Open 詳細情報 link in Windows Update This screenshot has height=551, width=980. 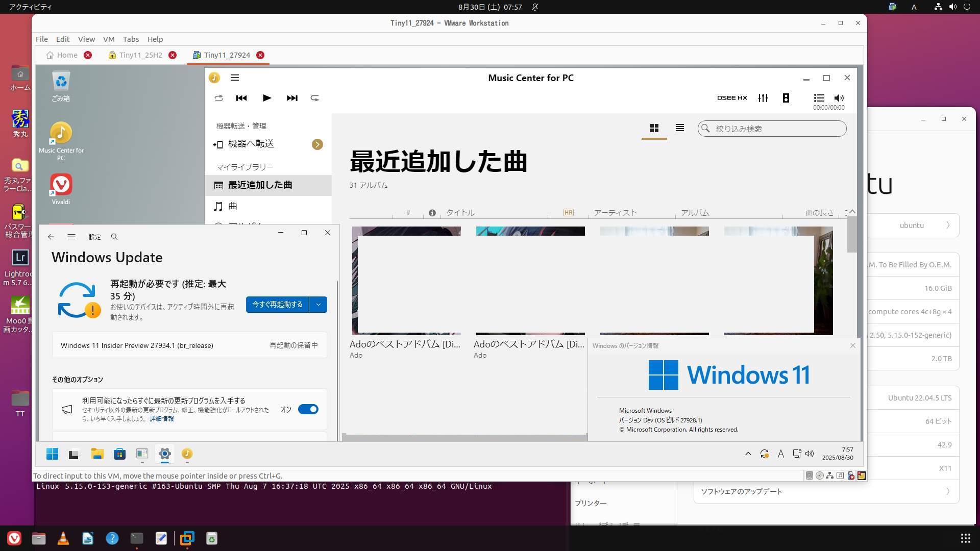click(x=161, y=419)
